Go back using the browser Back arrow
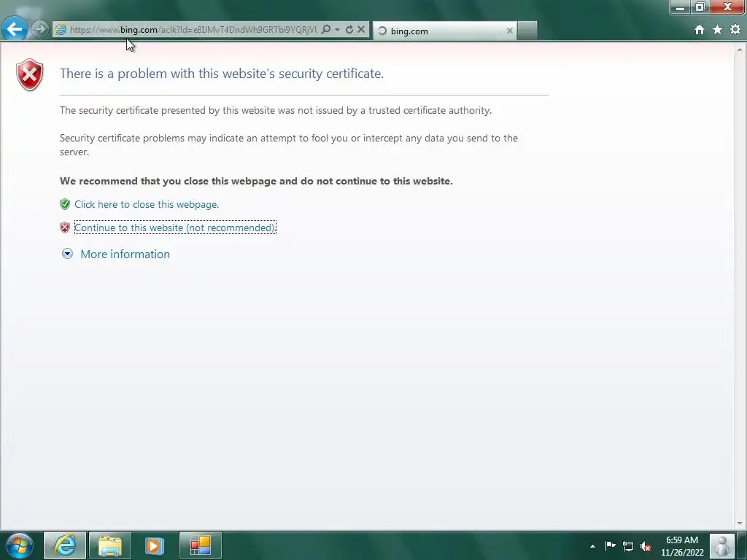The height and width of the screenshot is (560, 747). 14,29
